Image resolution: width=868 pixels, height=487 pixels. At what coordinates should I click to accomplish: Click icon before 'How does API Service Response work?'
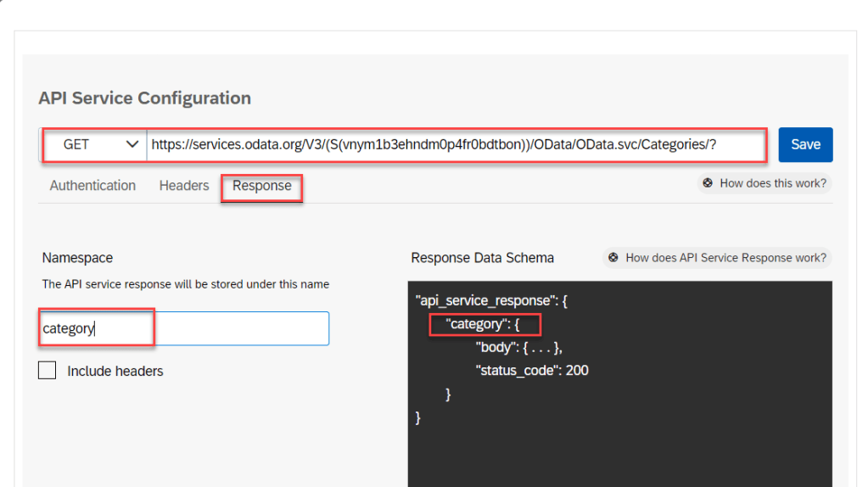point(613,258)
